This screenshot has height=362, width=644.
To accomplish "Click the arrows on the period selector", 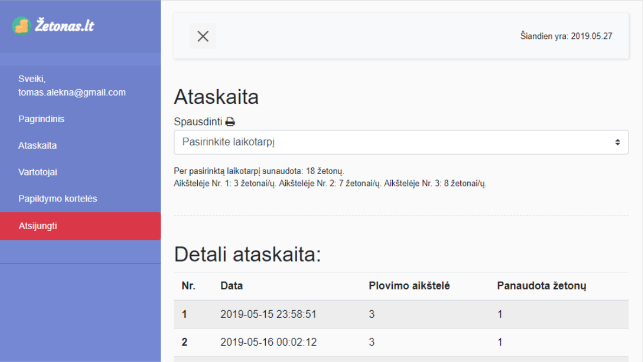I will (x=617, y=142).
